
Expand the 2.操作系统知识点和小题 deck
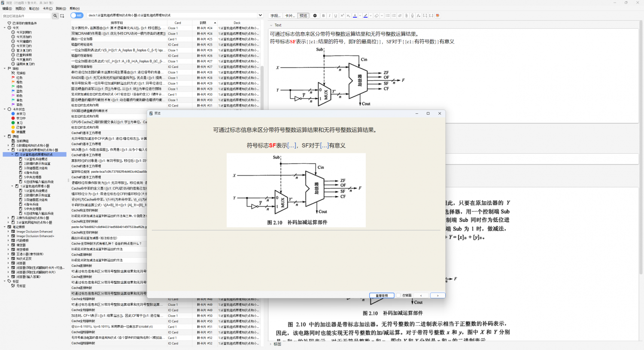pos(8,218)
